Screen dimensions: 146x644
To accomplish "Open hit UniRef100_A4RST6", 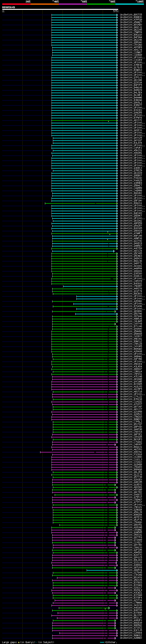I will 131,289.
